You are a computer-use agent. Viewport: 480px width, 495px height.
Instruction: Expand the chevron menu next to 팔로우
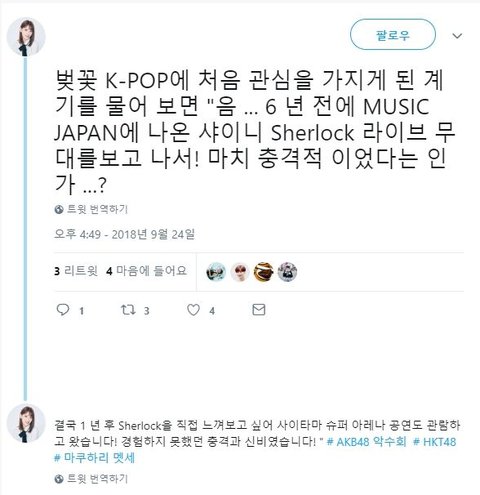457,36
